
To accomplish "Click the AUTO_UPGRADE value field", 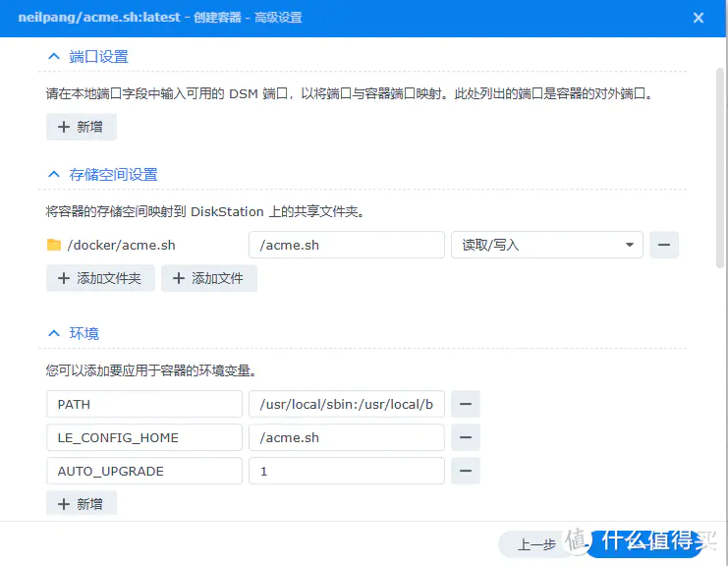I will (x=347, y=471).
